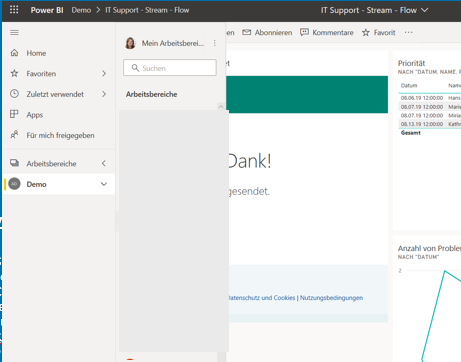Click the green banner in form tile
The image size is (461, 362).
307,94
